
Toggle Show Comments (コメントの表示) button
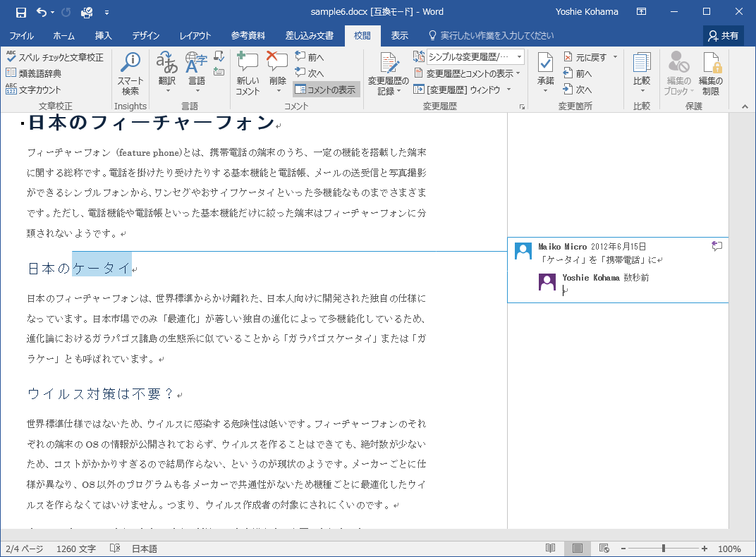click(326, 90)
